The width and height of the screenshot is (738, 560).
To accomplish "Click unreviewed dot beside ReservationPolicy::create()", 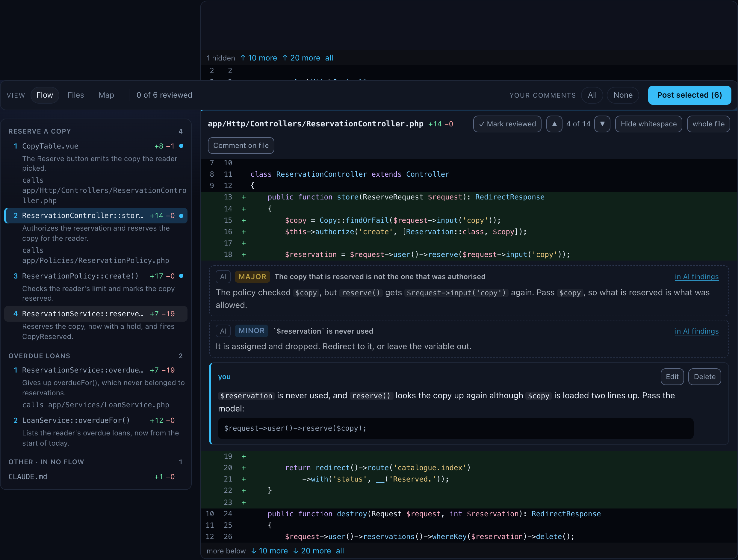I will tap(181, 276).
